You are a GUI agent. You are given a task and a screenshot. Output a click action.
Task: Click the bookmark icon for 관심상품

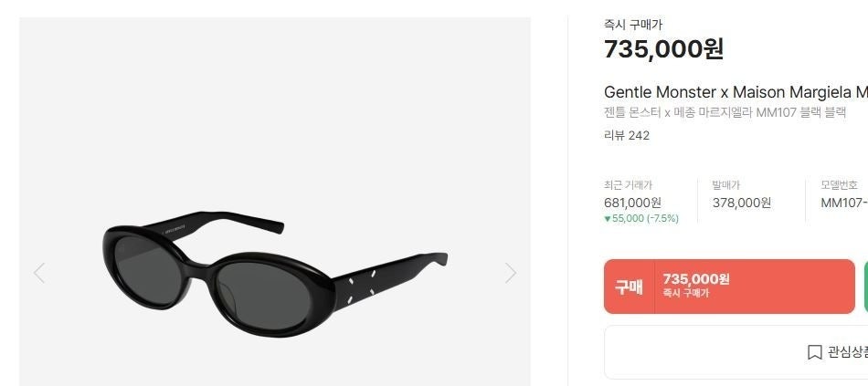[814, 352]
